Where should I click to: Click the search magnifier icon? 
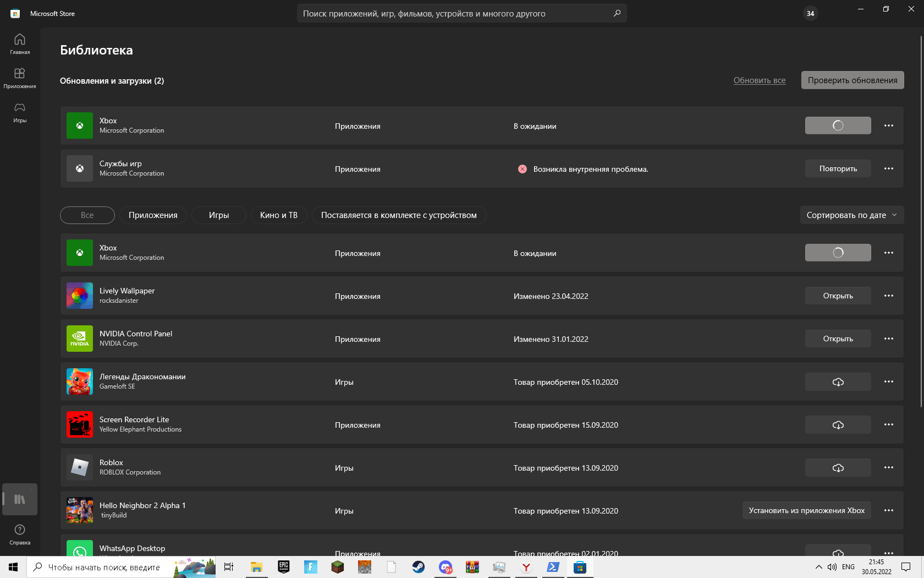pos(617,13)
